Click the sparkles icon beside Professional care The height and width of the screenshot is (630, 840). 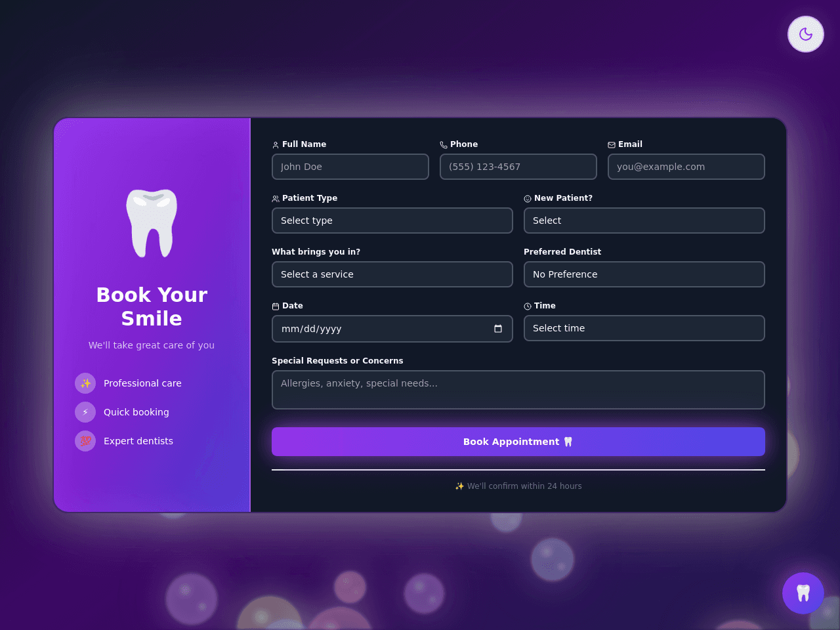point(85,383)
